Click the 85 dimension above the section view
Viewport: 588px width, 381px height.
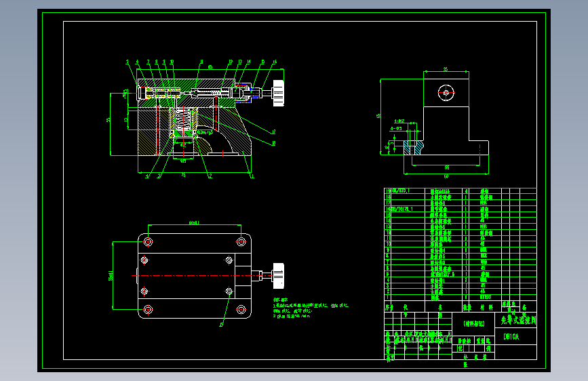coord(210,66)
